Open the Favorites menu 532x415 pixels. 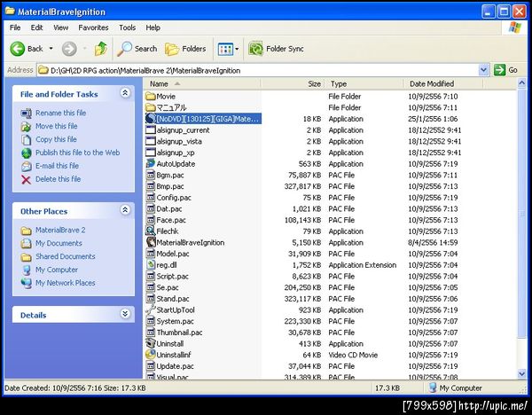click(x=93, y=27)
